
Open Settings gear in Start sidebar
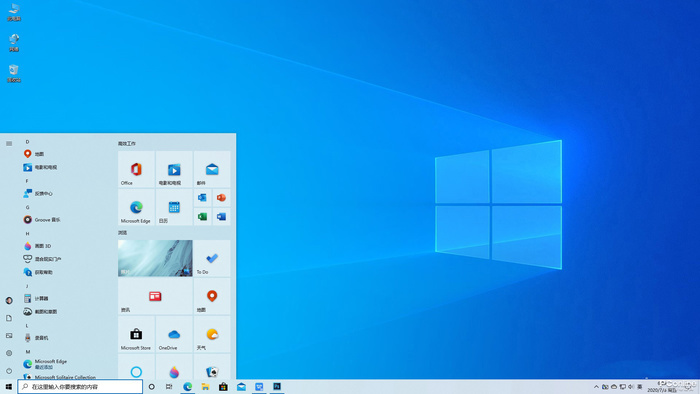click(9, 353)
